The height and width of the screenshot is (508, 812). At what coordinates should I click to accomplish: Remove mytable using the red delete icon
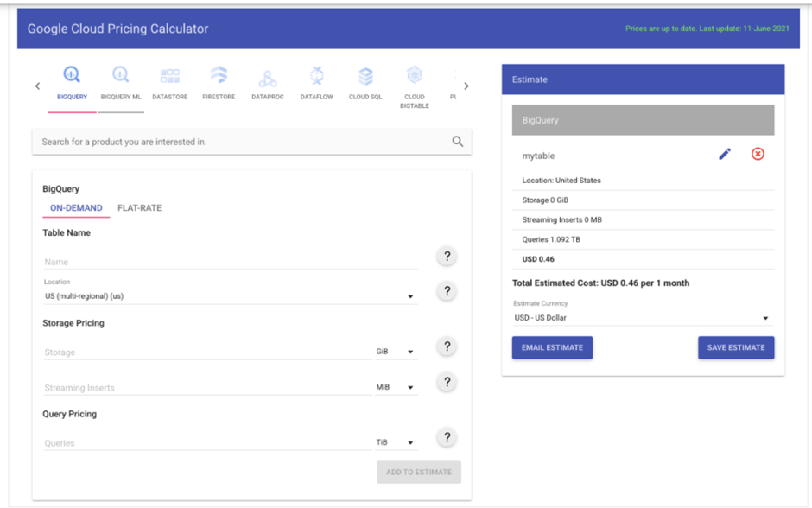758,154
